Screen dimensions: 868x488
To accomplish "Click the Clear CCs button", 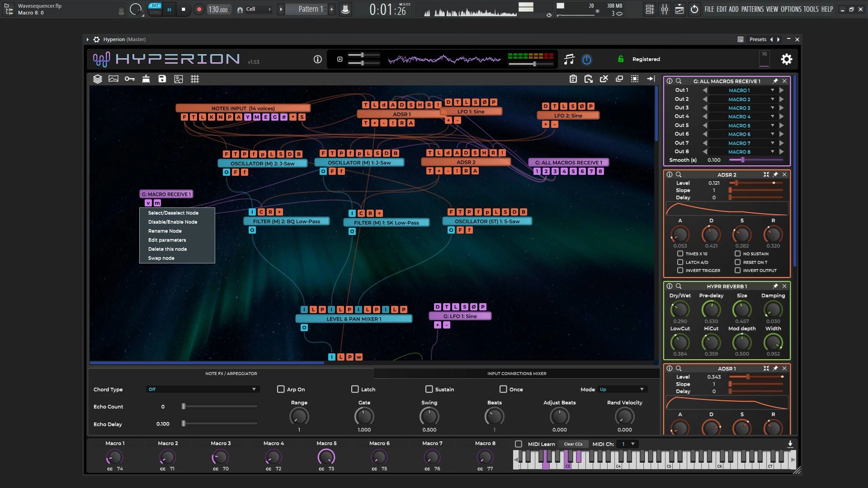I will coord(573,444).
